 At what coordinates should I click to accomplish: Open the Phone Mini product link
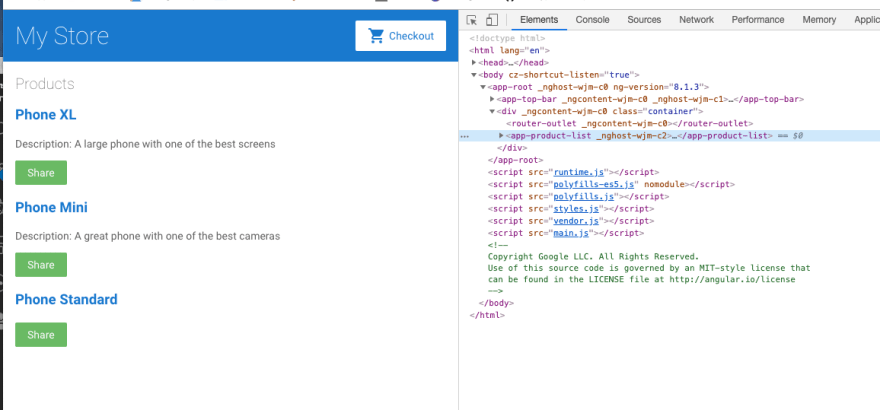pos(51,208)
